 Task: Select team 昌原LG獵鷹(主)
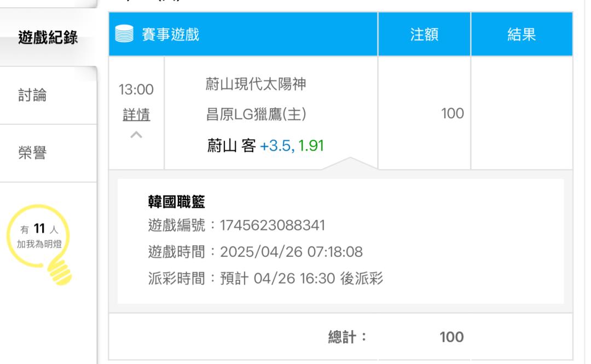pos(256,114)
